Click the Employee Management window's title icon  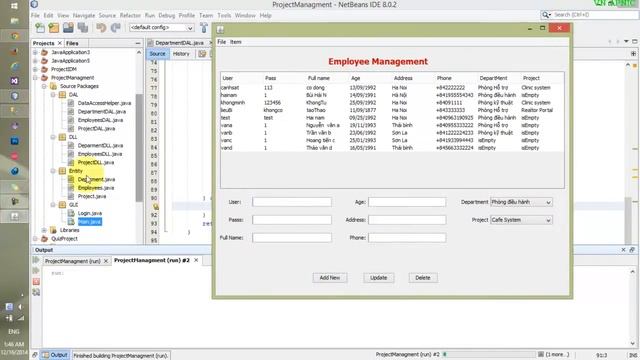pyautogui.click(x=220, y=29)
